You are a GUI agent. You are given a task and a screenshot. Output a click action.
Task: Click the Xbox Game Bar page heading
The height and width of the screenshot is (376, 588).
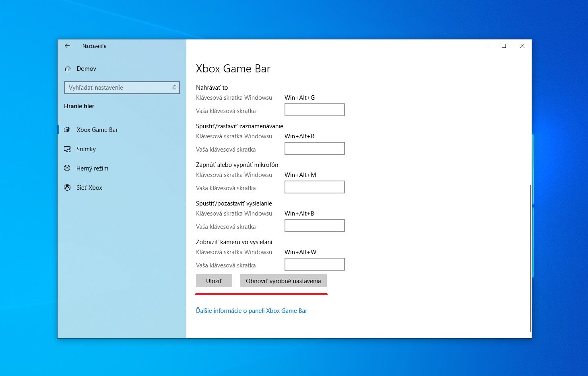[233, 69]
